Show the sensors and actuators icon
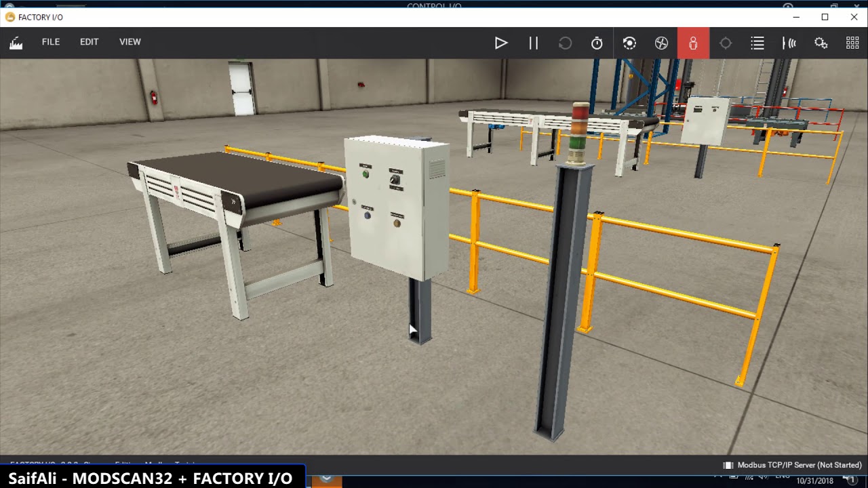868x488 pixels. 789,43
